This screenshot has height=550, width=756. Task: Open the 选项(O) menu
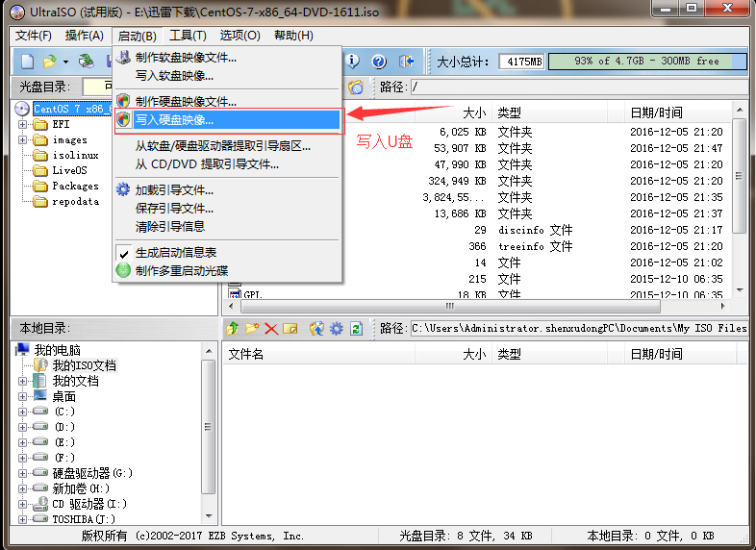(x=240, y=36)
